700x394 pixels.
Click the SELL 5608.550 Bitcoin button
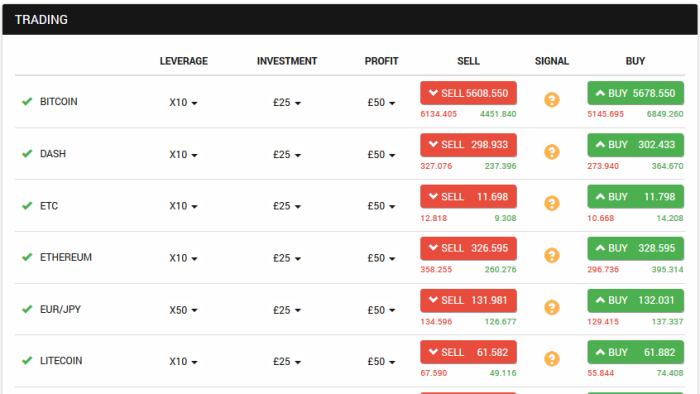pos(468,93)
